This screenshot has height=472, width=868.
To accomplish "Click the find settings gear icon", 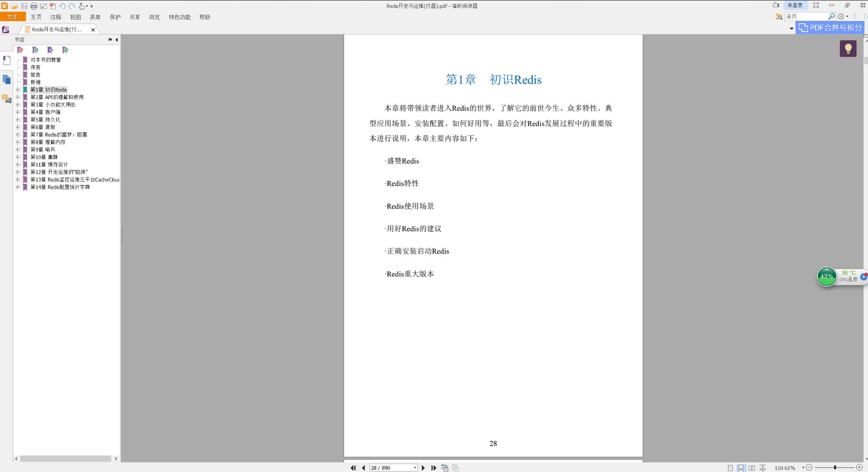I will click(841, 16).
